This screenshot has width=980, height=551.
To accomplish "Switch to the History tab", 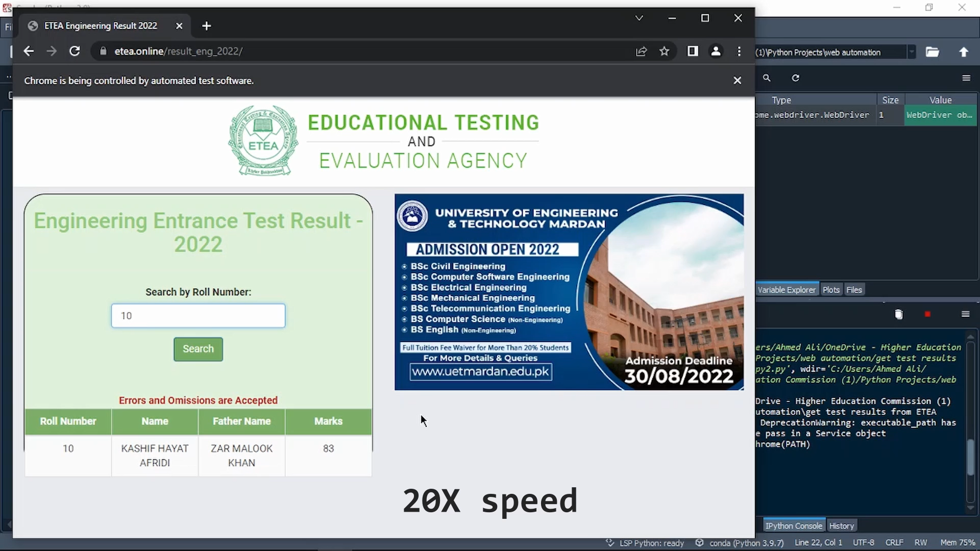I will [x=841, y=526].
